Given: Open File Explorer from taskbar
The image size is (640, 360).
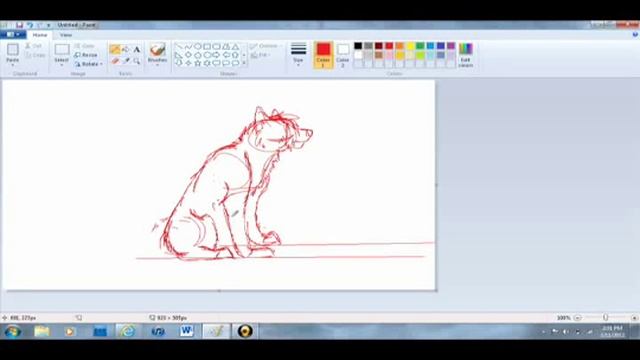Looking at the screenshot, I should tap(41, 331).
